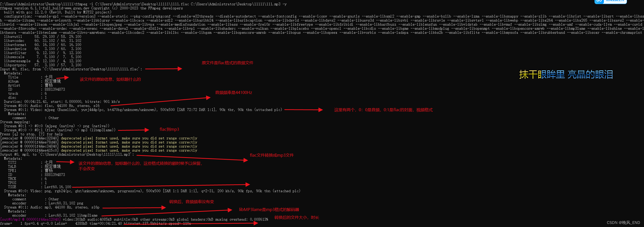
Task: Click the input 'Artist' metadata row
Action: (x=30, y=85)
